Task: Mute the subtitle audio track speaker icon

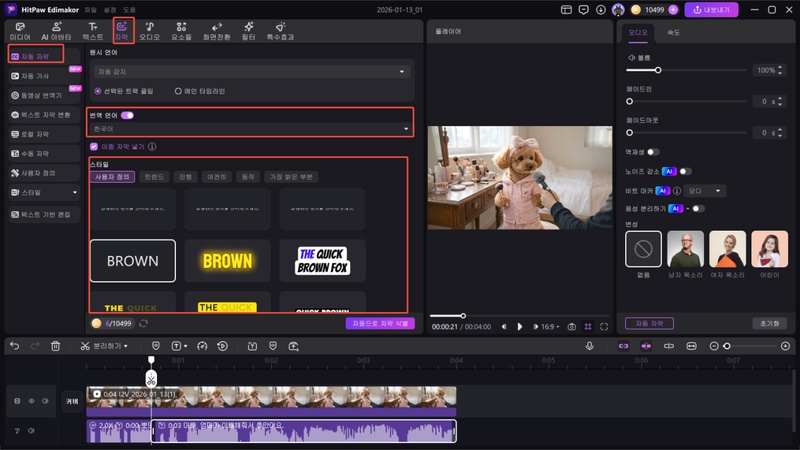Action: coord(32,431)
